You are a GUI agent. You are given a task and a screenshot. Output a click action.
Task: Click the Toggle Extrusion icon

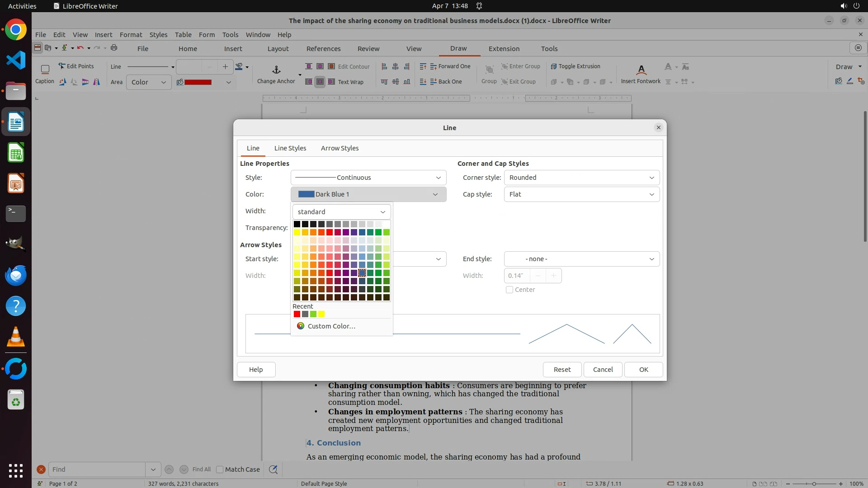(554, 66)
